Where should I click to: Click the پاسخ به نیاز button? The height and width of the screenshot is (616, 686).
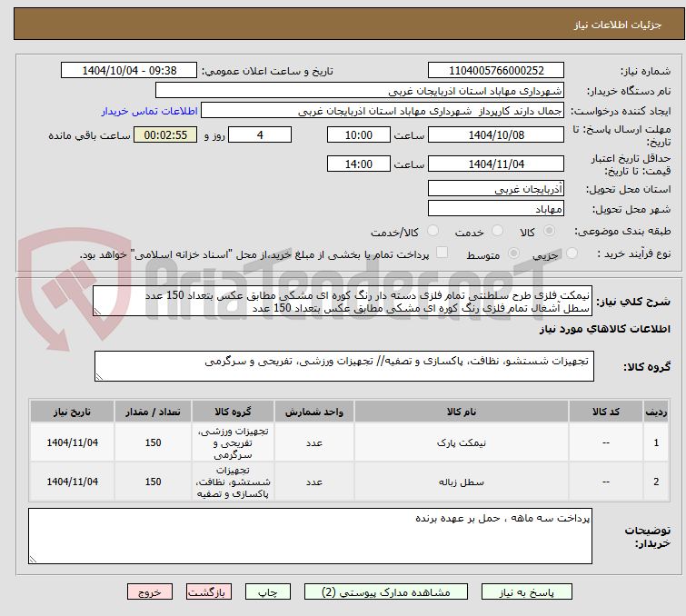click(x=526, y=592)
